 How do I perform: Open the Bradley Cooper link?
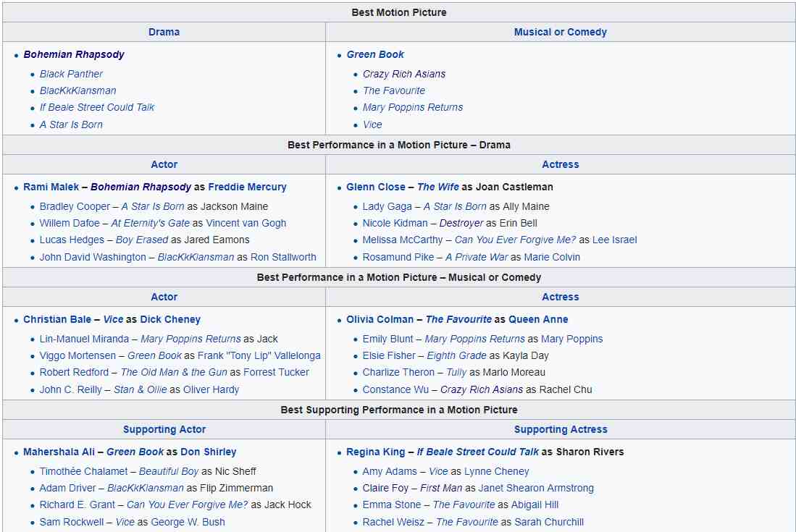coord(75,206)
